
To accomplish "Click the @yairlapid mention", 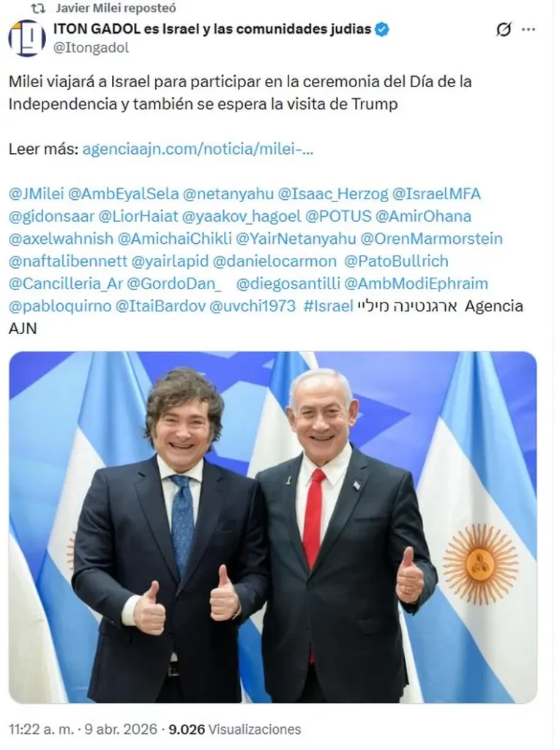I will [x=170, y=261].
